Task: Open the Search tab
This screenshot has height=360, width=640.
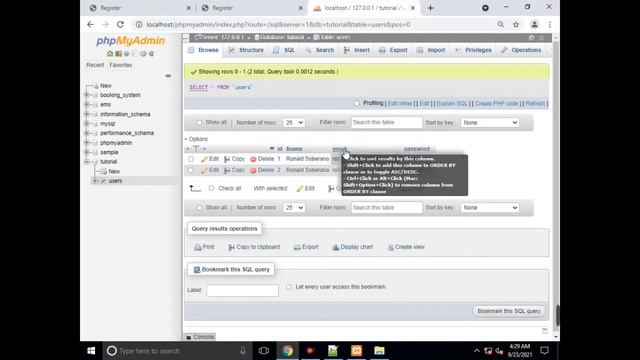Action: tap(320, 50)
